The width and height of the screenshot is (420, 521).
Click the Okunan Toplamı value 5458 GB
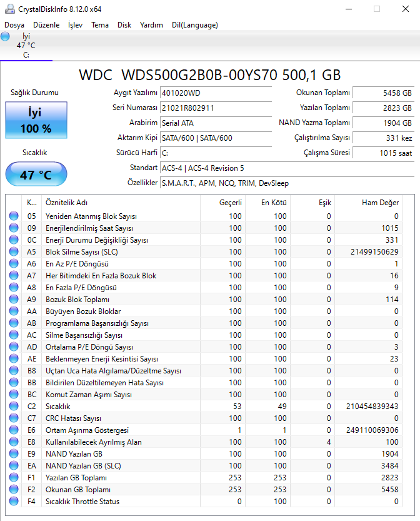pos(384,93)
